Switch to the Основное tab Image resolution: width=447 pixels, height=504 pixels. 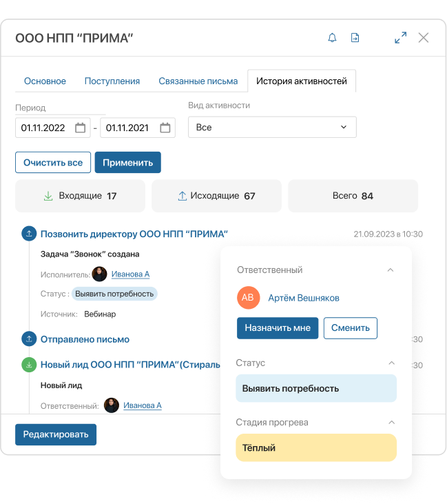pyautogui.click(x=45, y=81)
